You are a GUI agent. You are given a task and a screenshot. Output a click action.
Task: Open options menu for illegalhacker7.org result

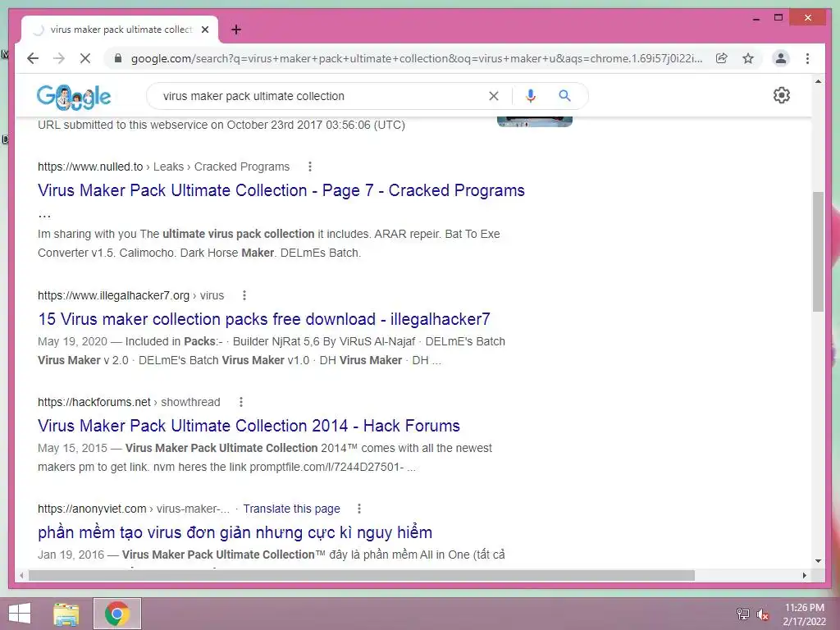[x=244, y=295]
